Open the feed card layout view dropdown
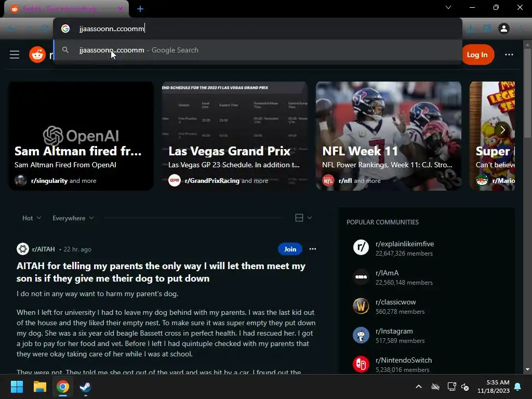Image resolution: width=532 pixels, height=399 pixels. coord(303,218)
